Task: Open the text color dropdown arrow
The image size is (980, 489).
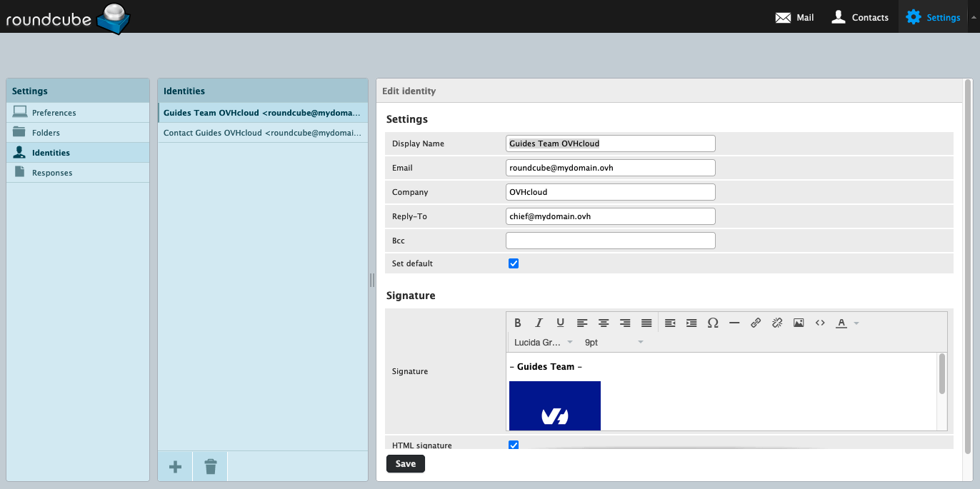Action: pyautogui.click(x=856, y=323)
